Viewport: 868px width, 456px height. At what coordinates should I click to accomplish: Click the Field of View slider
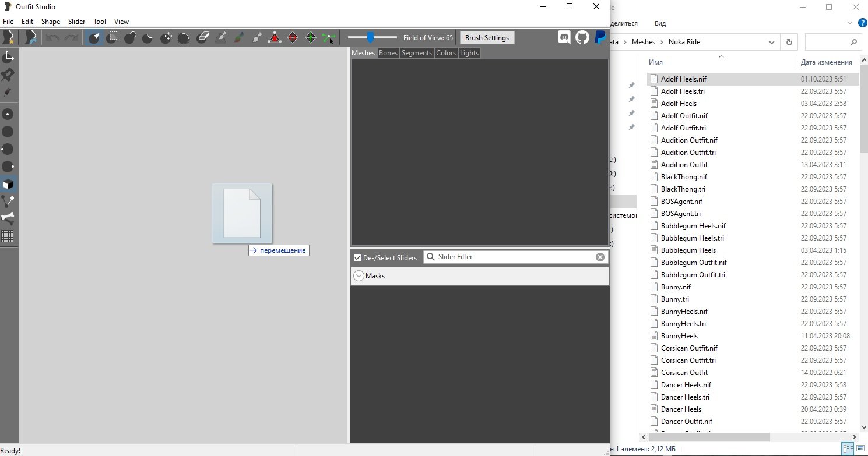click(x=371, y=38)
